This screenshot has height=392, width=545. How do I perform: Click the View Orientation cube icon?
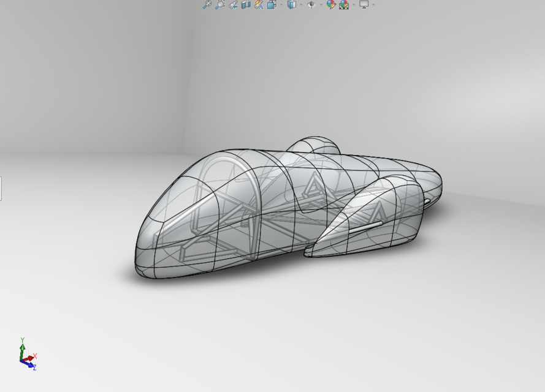point(272,4)
